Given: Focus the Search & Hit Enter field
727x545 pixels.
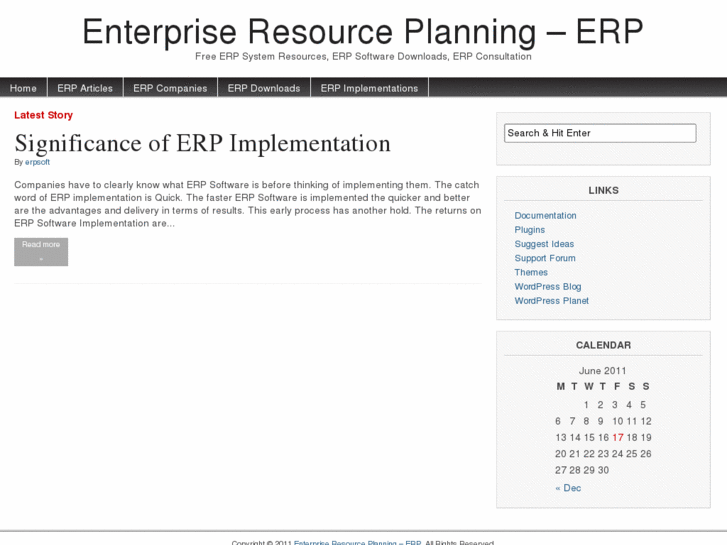Looking at the screenshot, I should click(600, 133).
